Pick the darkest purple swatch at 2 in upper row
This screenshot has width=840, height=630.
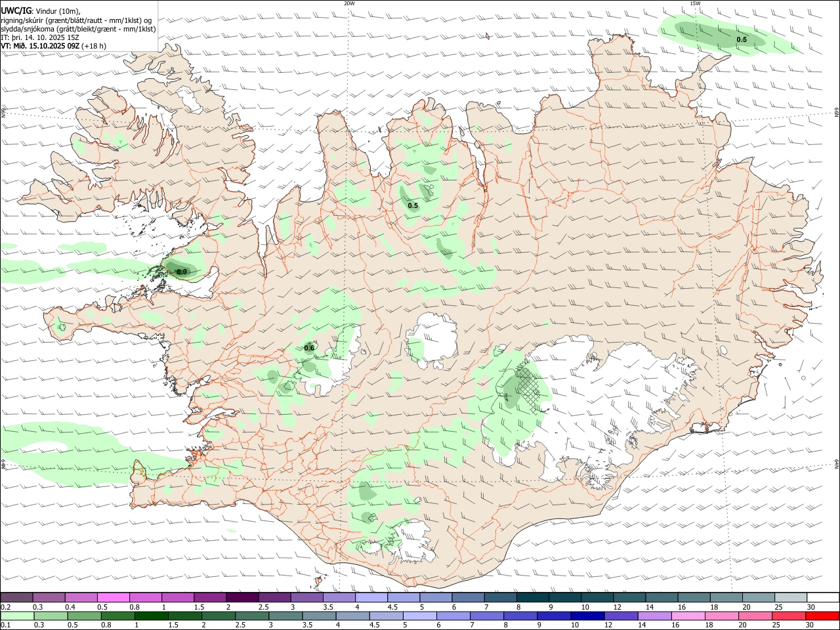coord(241,598)
